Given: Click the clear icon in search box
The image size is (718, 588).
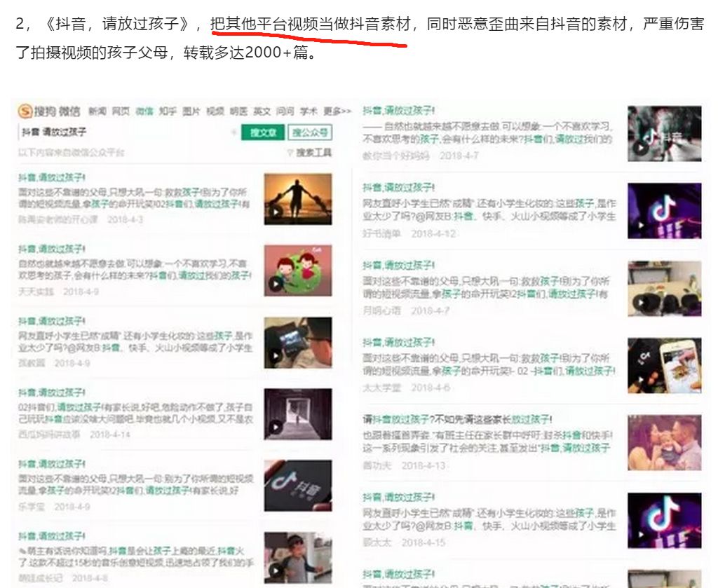Looking at the screenshot, I should pos(233,132).
